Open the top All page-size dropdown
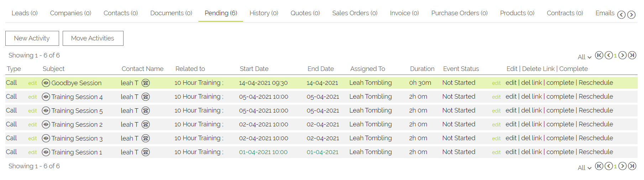 [x=584, y=57]
